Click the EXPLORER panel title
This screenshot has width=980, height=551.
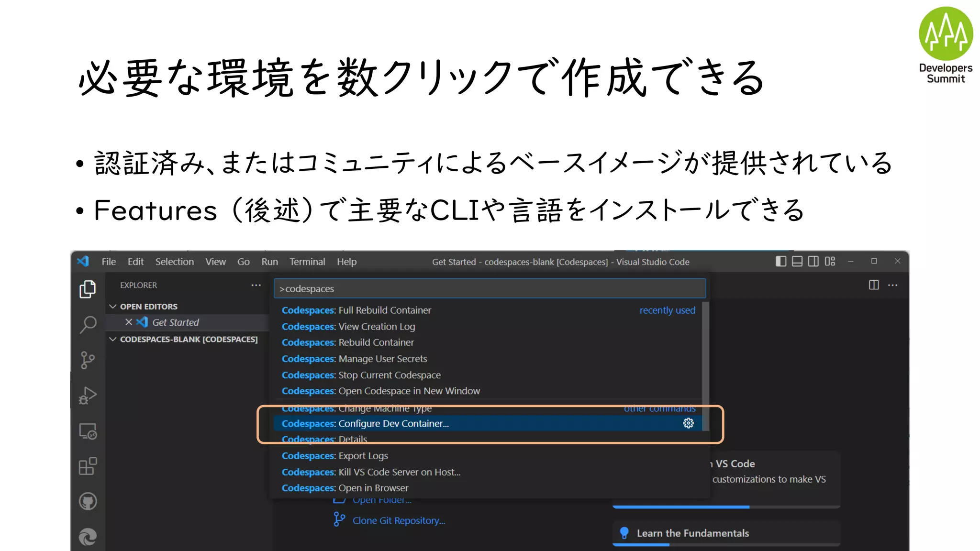[138, 285]
